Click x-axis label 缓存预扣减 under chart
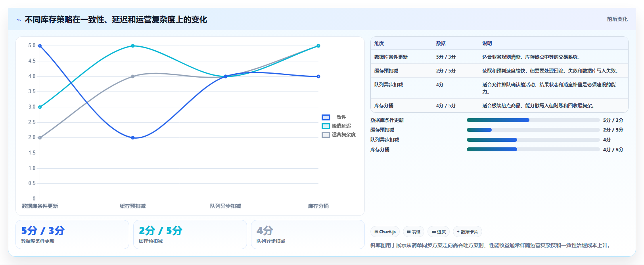This screenshot has width=644, height=265. tap(133, 206)
